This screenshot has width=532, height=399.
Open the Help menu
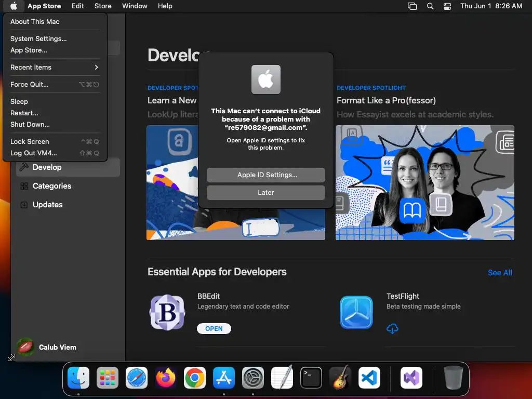click(x=165, y=6)
